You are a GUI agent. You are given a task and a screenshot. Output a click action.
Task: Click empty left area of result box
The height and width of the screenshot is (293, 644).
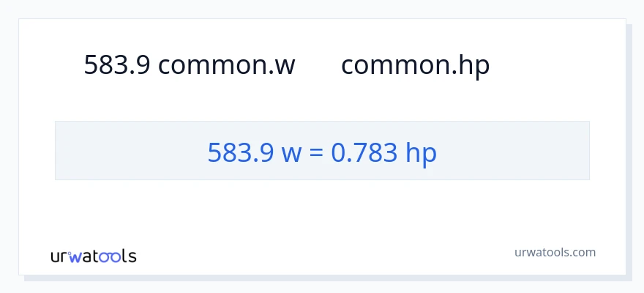(124, 151)
